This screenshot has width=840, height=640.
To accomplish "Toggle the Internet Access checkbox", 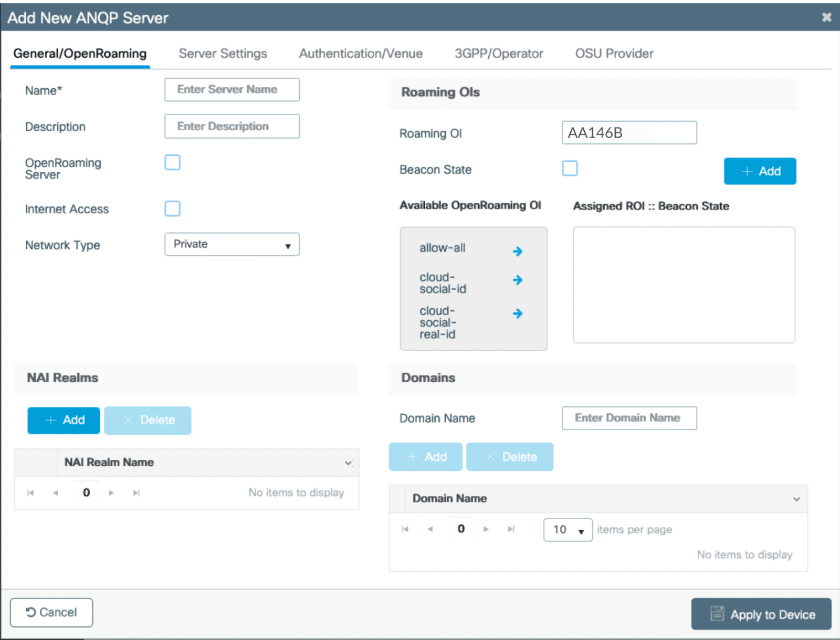I will click(x=173, y=208).
